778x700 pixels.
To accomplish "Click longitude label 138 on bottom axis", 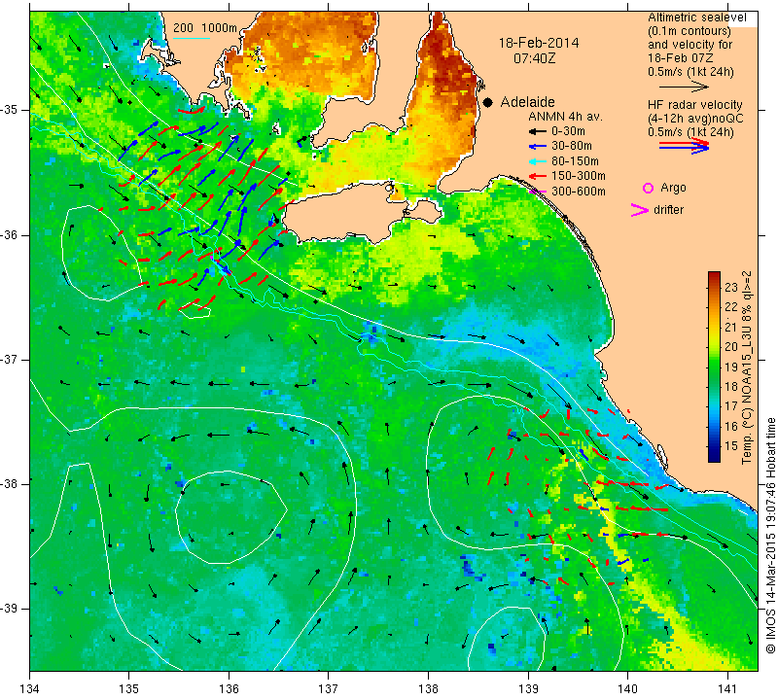I will [x=428, y=688].
